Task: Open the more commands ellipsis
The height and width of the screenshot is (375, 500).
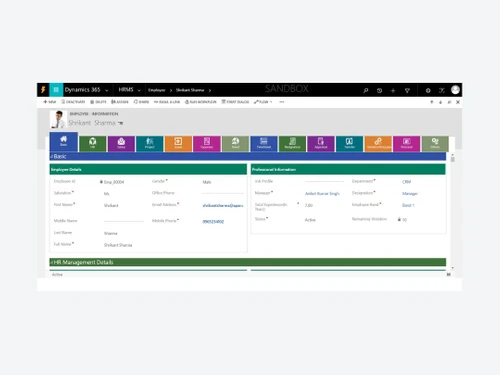Action: coord(282,102)
